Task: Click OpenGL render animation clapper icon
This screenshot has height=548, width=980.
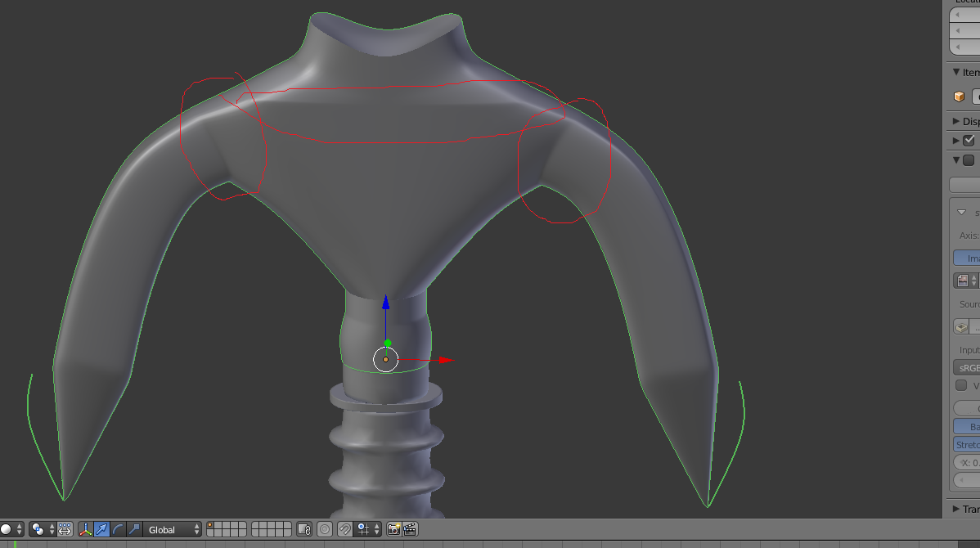Action: click(410, 529)
